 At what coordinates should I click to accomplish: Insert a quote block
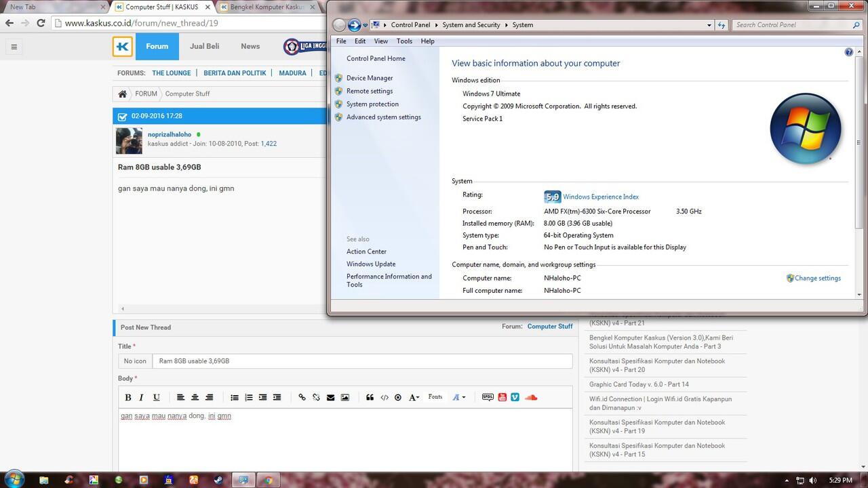tap(370, 397)
